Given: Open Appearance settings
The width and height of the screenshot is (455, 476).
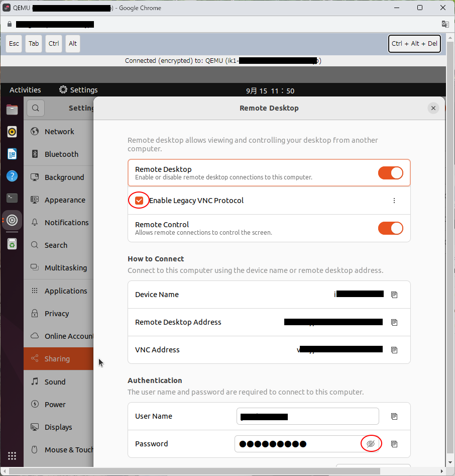Looking at the screenshot, I should pos(59,200).
